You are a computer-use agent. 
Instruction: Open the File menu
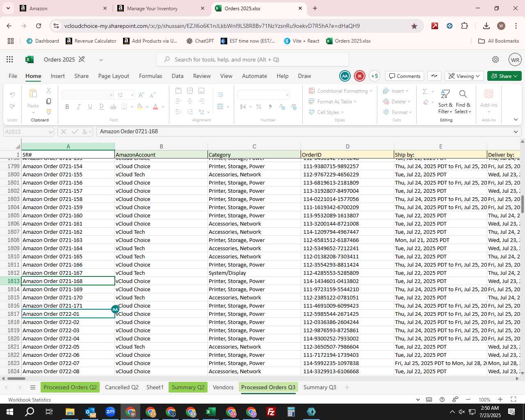tap(13, 76)
